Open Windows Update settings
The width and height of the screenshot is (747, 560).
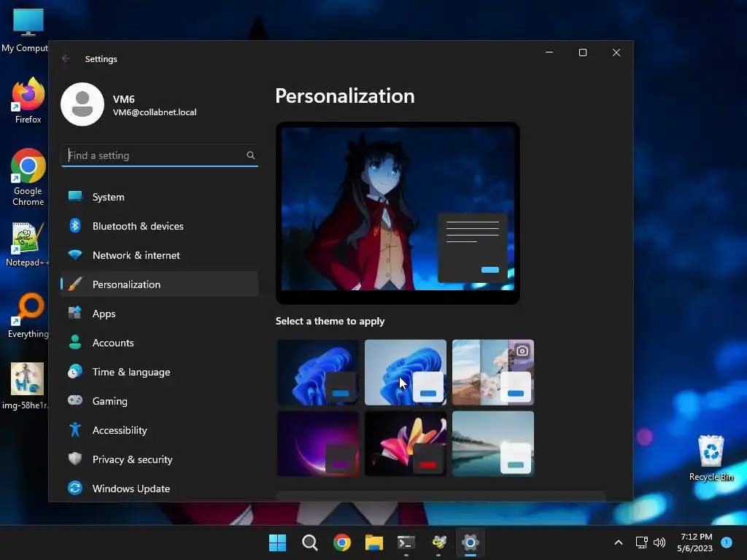pyautogui.click(x=159, y=489)
